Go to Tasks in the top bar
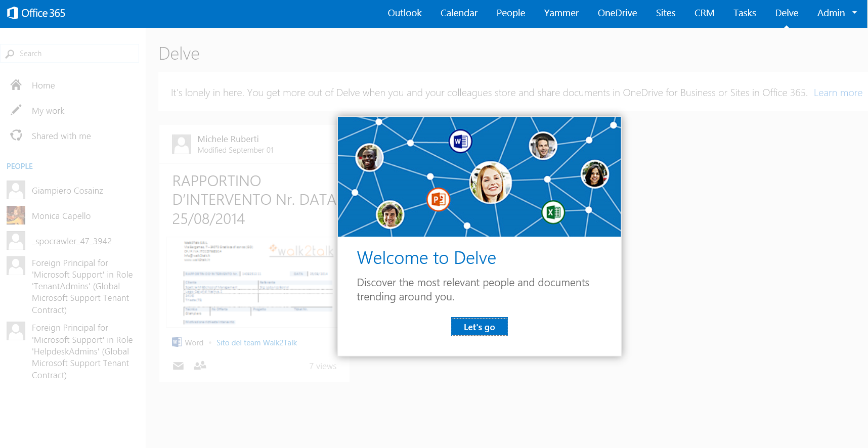Image resolution: width=868 pixels, height=448 pixels. 745,13
